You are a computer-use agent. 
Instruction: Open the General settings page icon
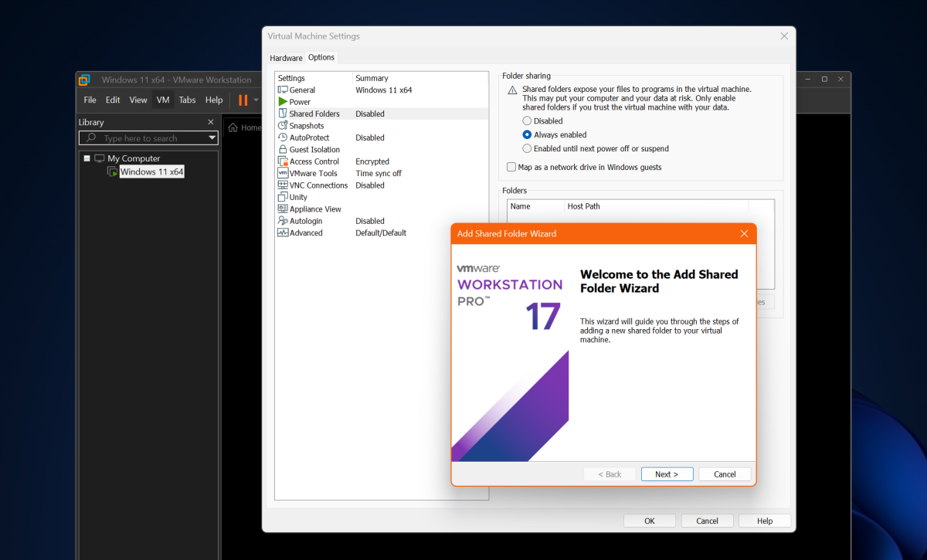(x=283, y=90)
